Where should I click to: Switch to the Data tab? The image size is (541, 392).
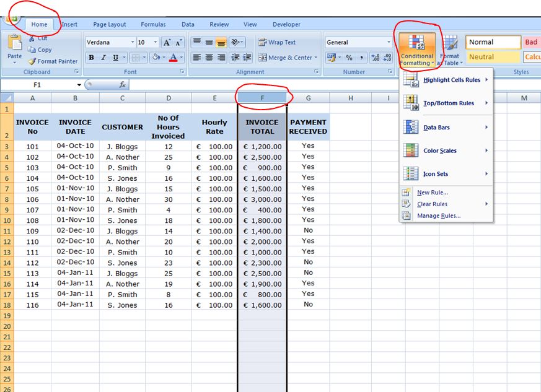(x=188, y=25)
